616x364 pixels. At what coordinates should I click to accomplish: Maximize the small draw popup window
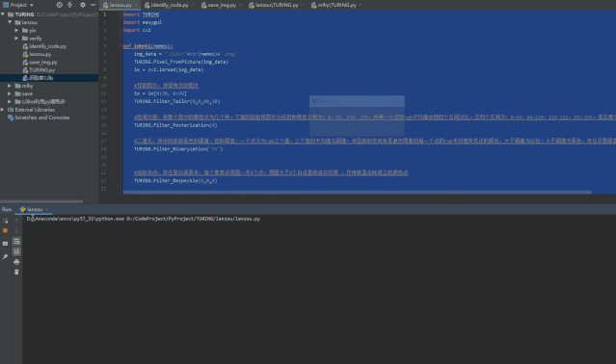click(378, 101)
